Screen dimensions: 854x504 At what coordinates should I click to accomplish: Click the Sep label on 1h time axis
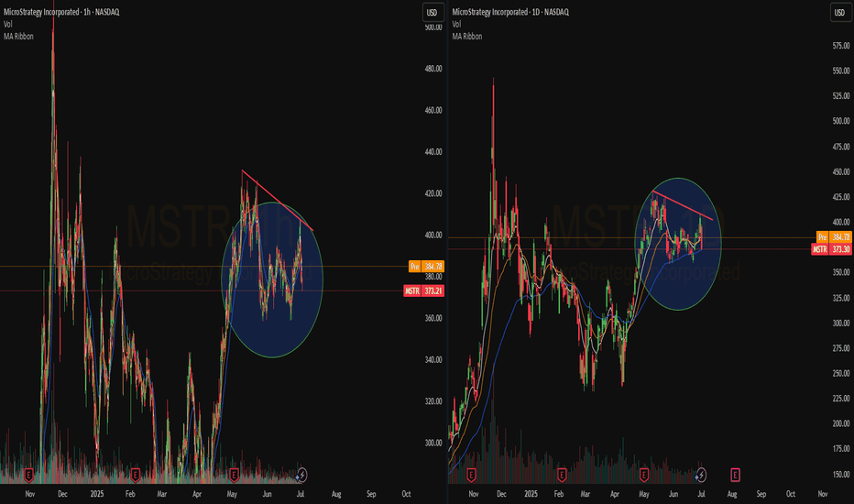coord(371,494)
